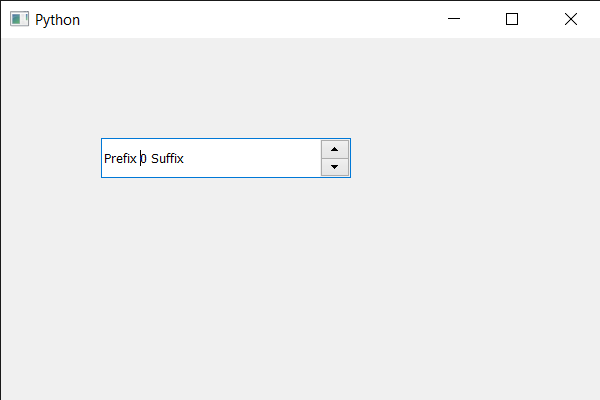Place cursor between 0 and Suffix

coord(149,158)
